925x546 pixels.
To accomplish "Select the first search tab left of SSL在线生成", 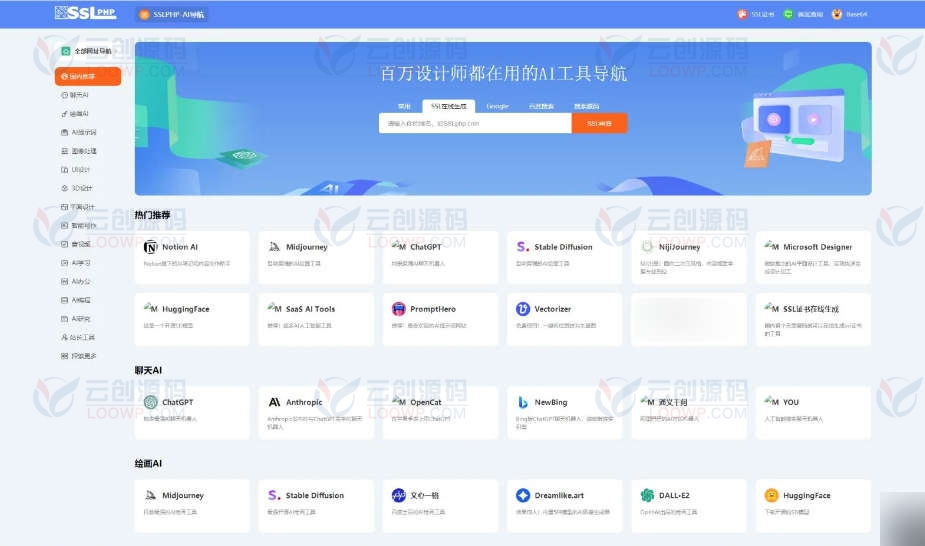I will click(x=404, y=106).
